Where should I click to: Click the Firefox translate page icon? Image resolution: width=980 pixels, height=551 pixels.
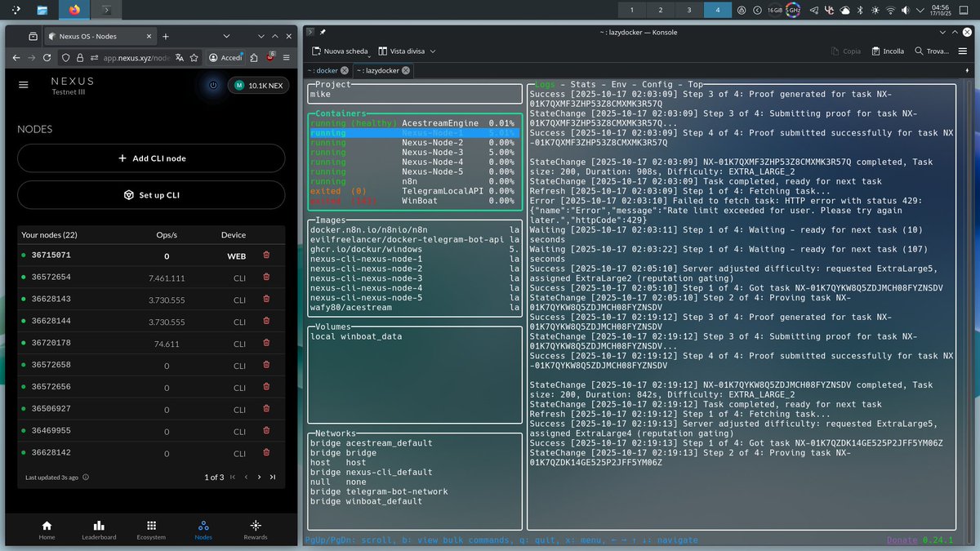pyautogui.click(x=180, y=58)
